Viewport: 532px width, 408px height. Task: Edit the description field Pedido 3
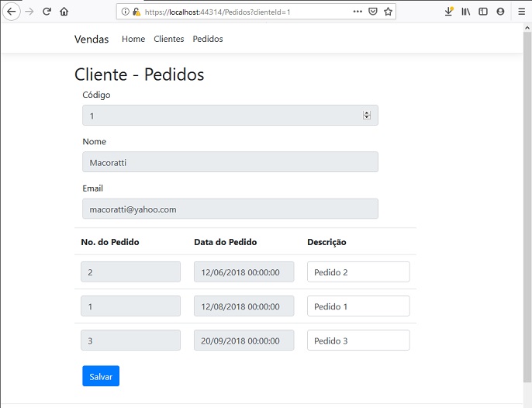[x=358, y=341]
